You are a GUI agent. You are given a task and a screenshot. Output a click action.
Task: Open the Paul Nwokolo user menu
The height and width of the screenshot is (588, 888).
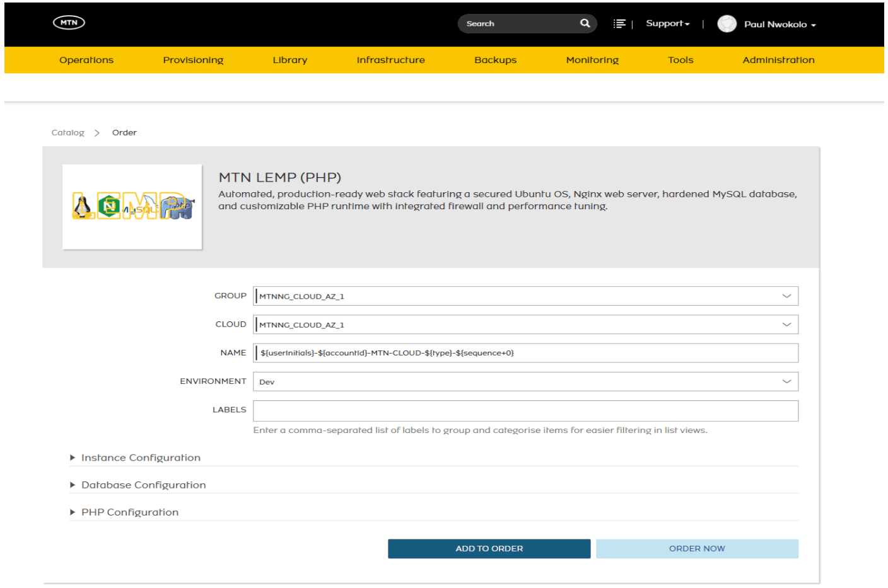click(x=780, y=25)
